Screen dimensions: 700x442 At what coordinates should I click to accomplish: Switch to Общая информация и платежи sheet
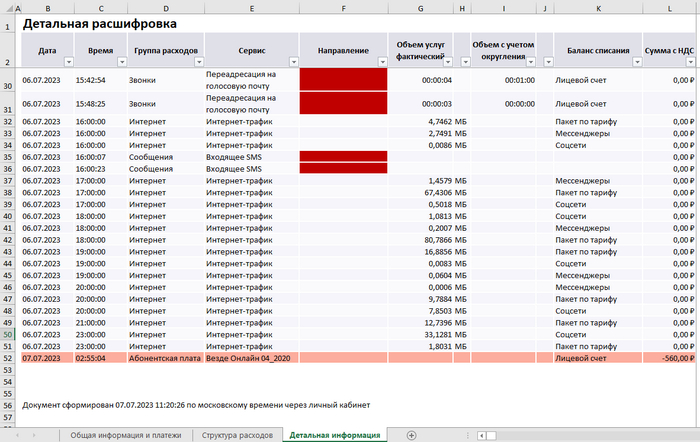click(x=125, y=435)
